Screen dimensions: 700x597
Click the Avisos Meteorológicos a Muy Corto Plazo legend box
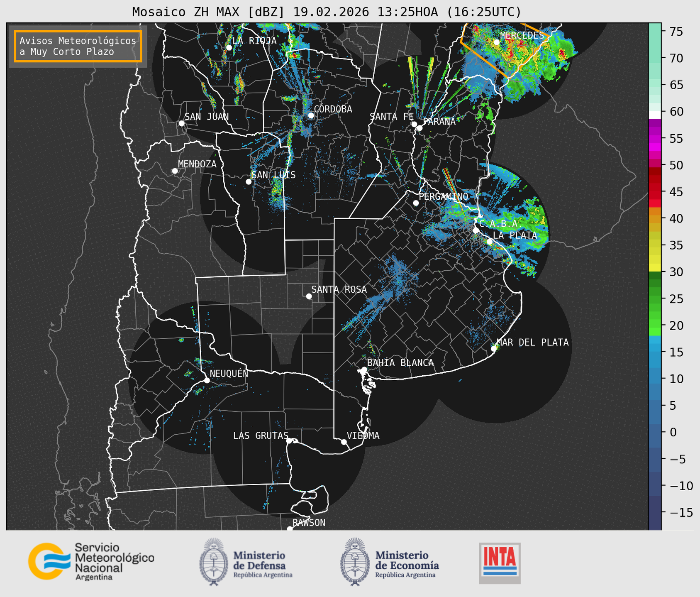click(x=78, y=46)
